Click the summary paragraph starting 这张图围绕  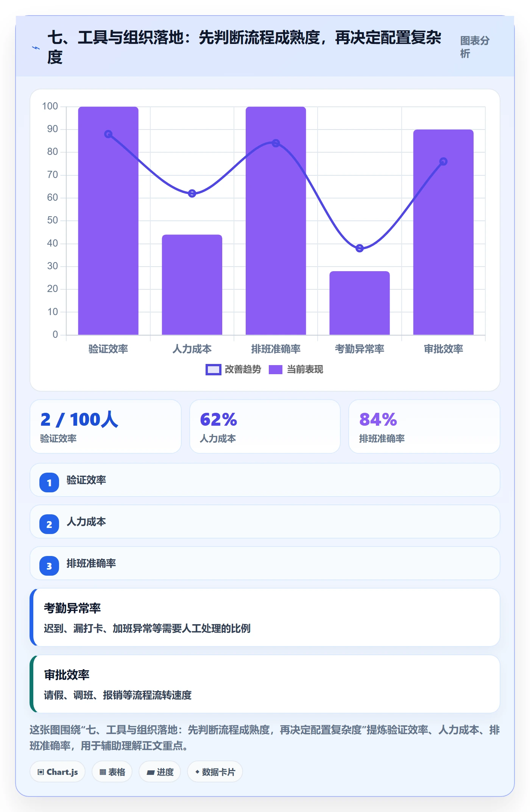pos(265,738)
